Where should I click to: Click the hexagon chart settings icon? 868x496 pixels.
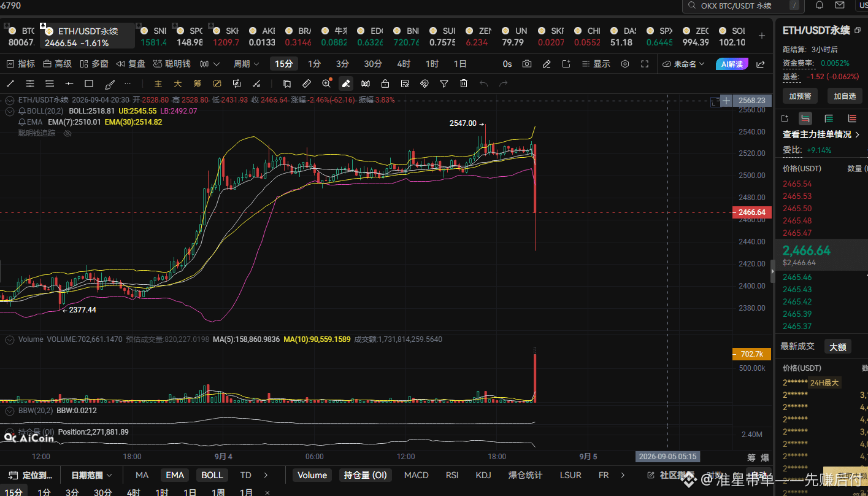625,64
